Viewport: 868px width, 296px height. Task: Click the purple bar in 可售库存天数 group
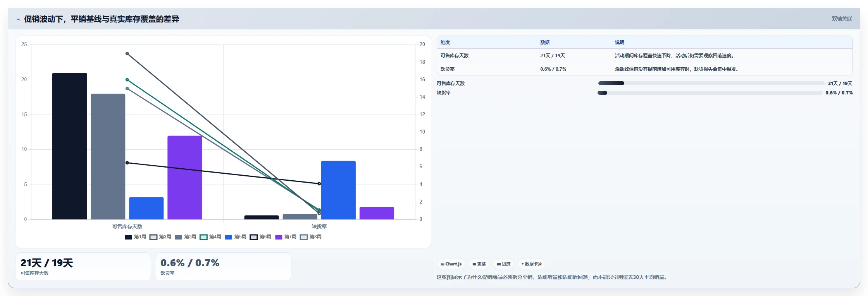(x=185, y=178)
